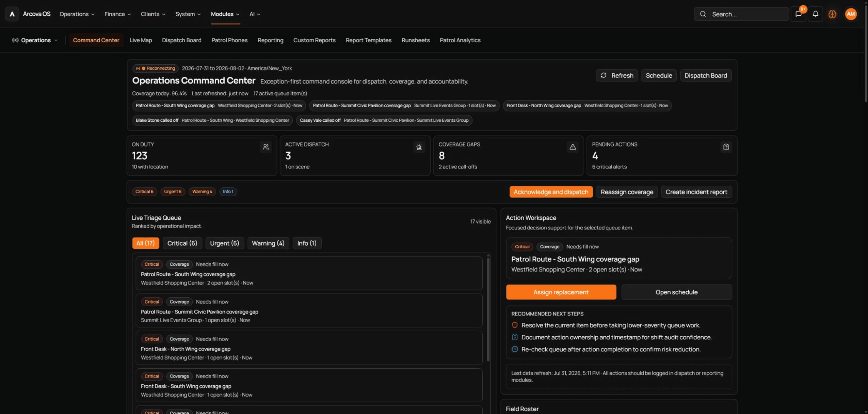
Task: Click Reassign coverage
Action: 627,192
